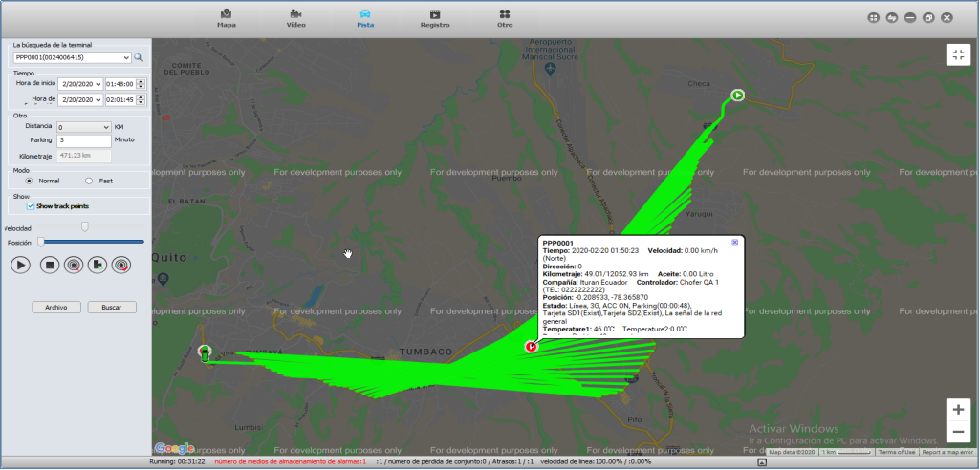Click the Kilometraje 471.23 km field
Image resolution: width=980 pixels, height=470 pixels.
(84, 156)
